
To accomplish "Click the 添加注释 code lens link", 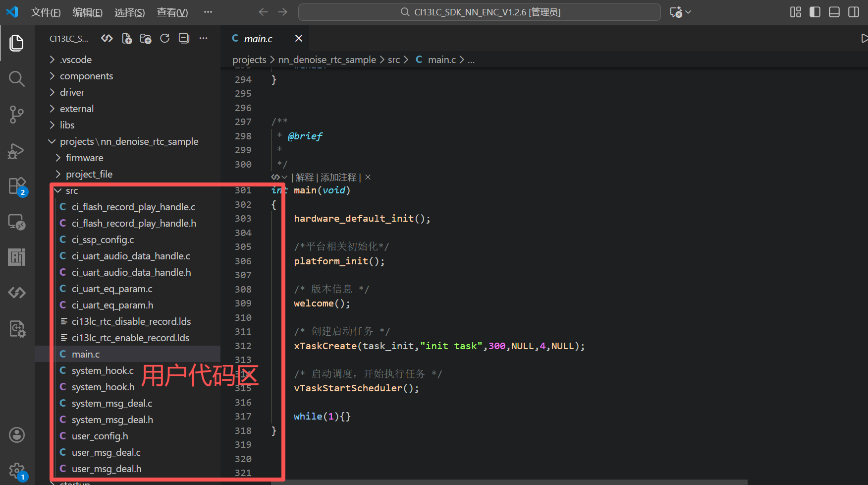I will click(338, 178).
